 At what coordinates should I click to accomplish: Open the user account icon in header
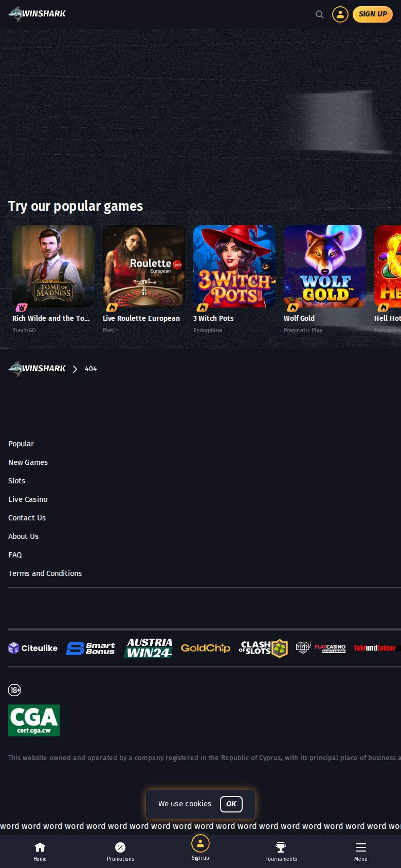click(340, 14)
